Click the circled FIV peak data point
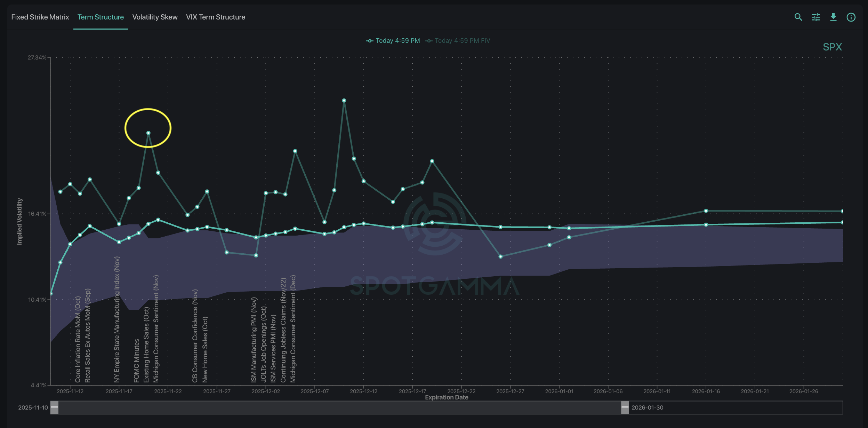Screen dimensions: 868x428 (x=148, y=133)
